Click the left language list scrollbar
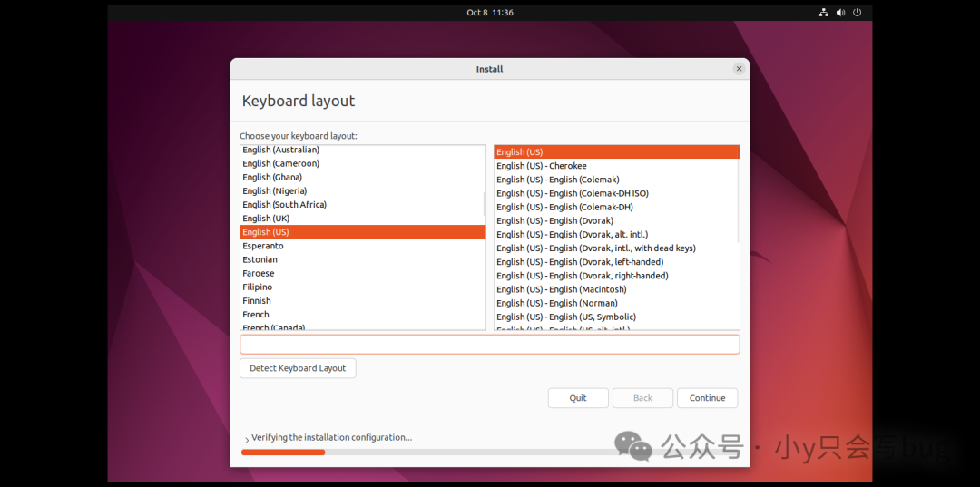The image size is (980, 487). pyautogui.click(x=485, y=204)
